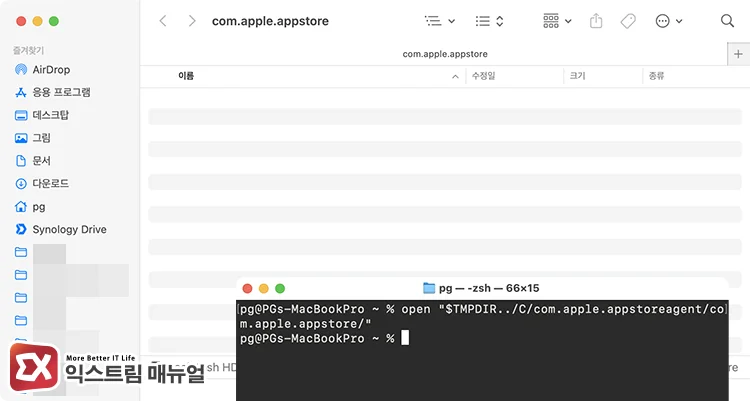This screenshot has width=750, height=401.
Task: Open Finder search magnifier
Action: click(x=727, y=21)
